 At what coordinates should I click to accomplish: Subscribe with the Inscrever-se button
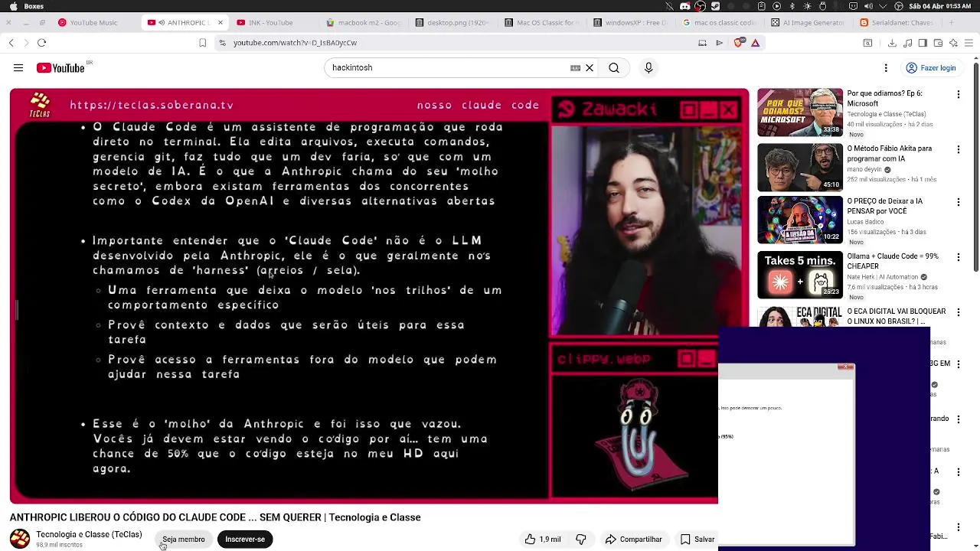[x=245, y=540]
